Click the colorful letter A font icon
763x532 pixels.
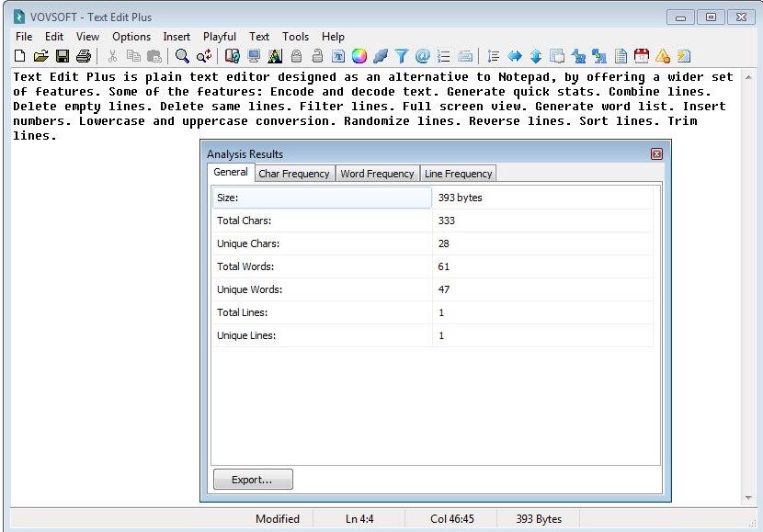click(275, 56)
